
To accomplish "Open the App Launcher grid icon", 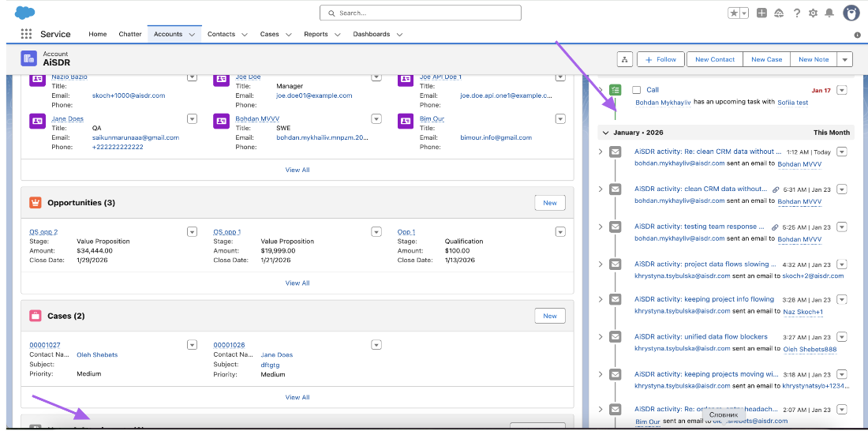I will [x=26, y=34].
